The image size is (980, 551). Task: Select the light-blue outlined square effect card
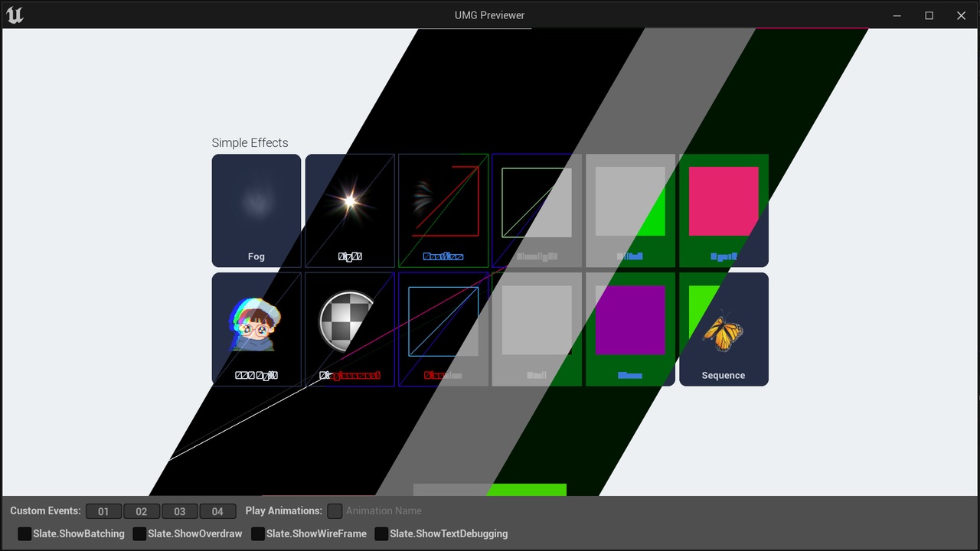coord(443,329)
